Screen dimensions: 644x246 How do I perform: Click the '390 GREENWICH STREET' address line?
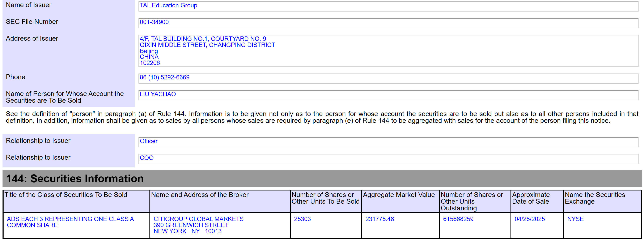click(x=191, y=225)
